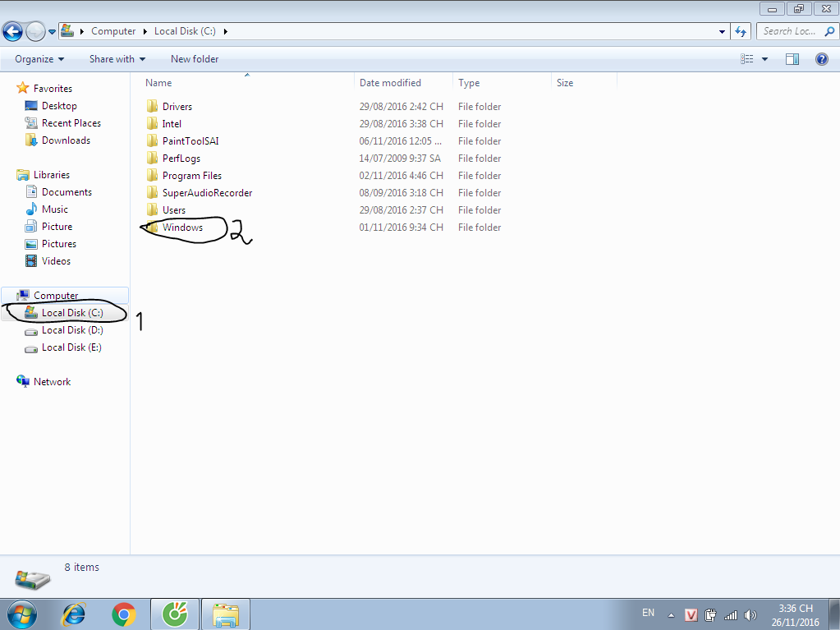Viewport: 840px width, 630px height.
Task: Sort by the Date modified column header
Action: click(390, 83)
